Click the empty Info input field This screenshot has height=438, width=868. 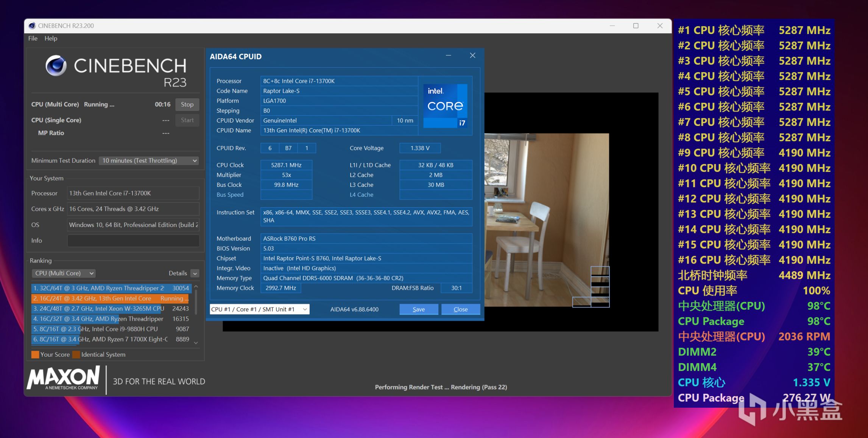point(133,241)
